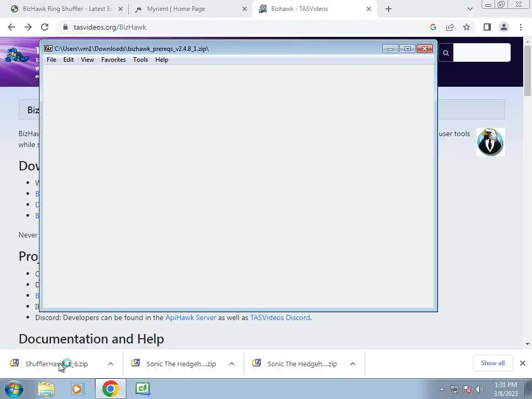Open the 7-Zip Tools menu
Viewport: 532px width, 399px height.
pyautogui.click(x=140, y=60)
